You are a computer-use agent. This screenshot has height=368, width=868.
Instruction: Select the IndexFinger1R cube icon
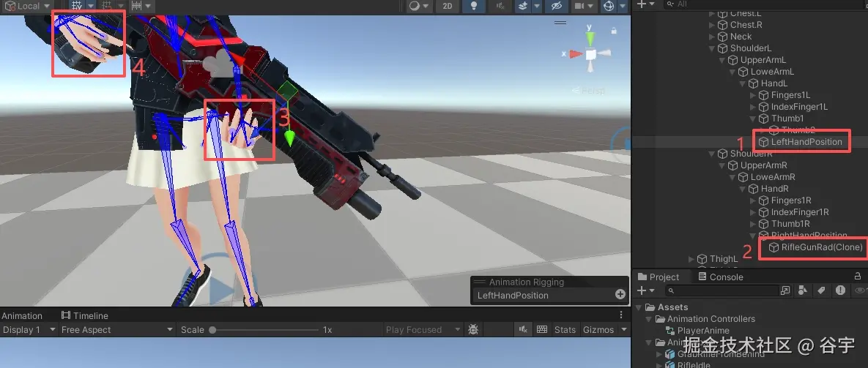point(764,212)
